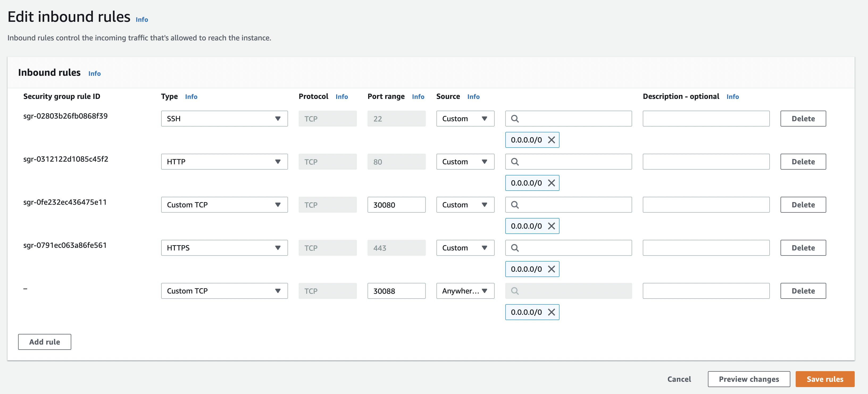Click Preview changes
Image resolution: width=868 pixels, height=394 pixels.
(748, 379)
